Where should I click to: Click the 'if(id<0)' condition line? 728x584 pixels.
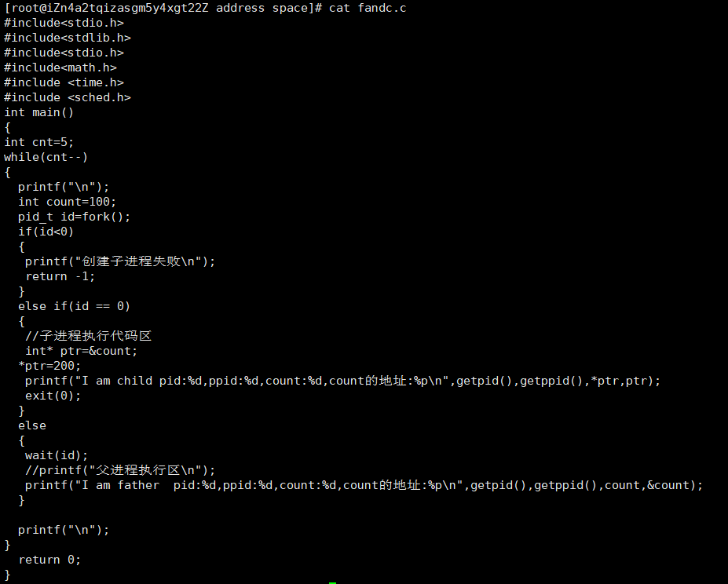[46, 232]
